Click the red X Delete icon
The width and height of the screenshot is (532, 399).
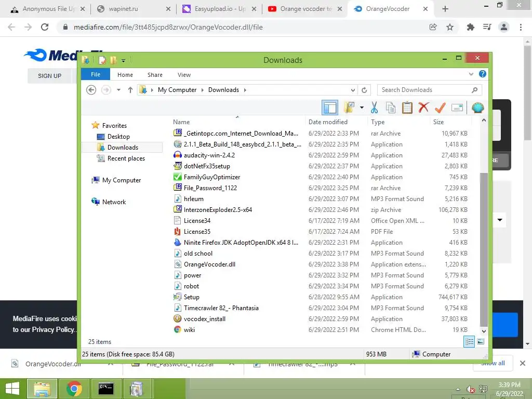[x=423, y=108]
